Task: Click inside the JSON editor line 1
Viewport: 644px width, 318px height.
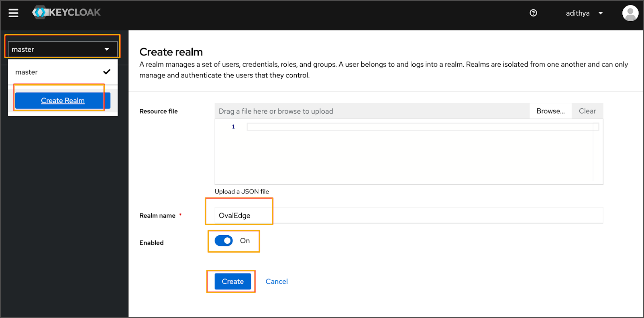Action: point(420,127)
